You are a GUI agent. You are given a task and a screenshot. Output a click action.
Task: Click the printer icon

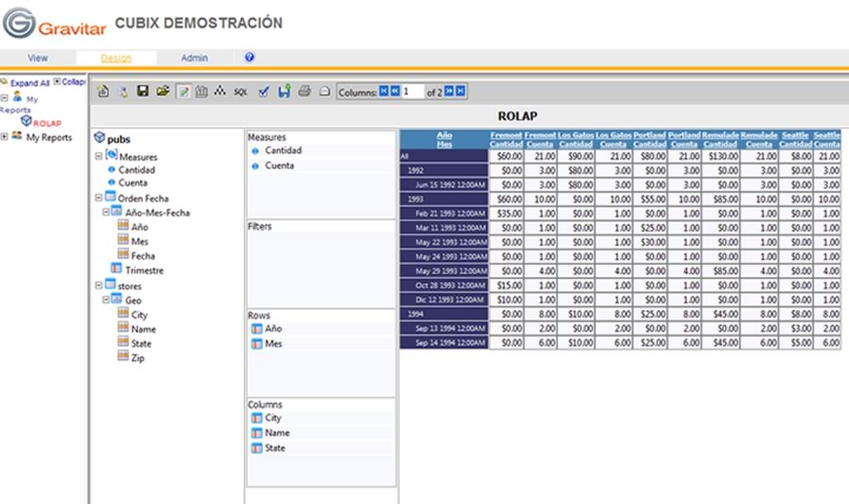coord(304,91)
